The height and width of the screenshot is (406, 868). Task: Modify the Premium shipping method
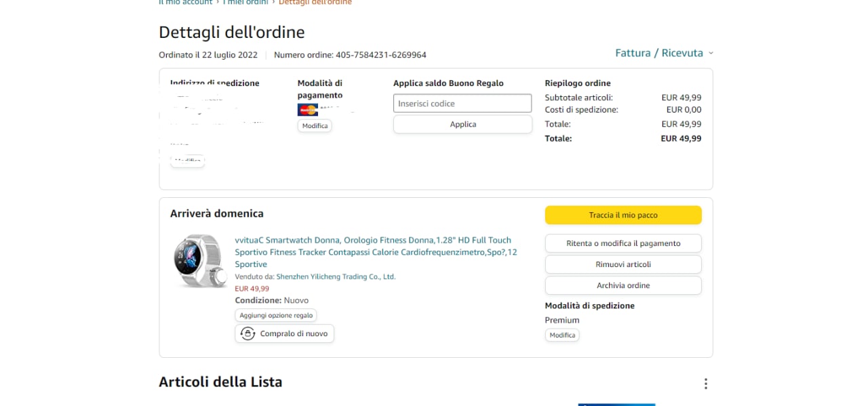click(x=562, y=336)
